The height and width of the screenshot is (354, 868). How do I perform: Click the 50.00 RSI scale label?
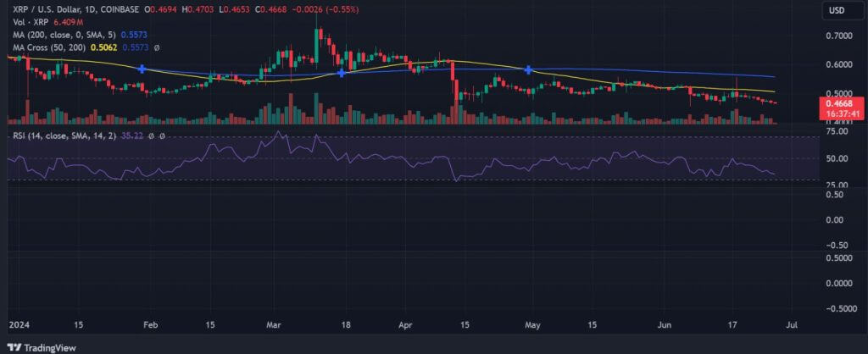837,158
